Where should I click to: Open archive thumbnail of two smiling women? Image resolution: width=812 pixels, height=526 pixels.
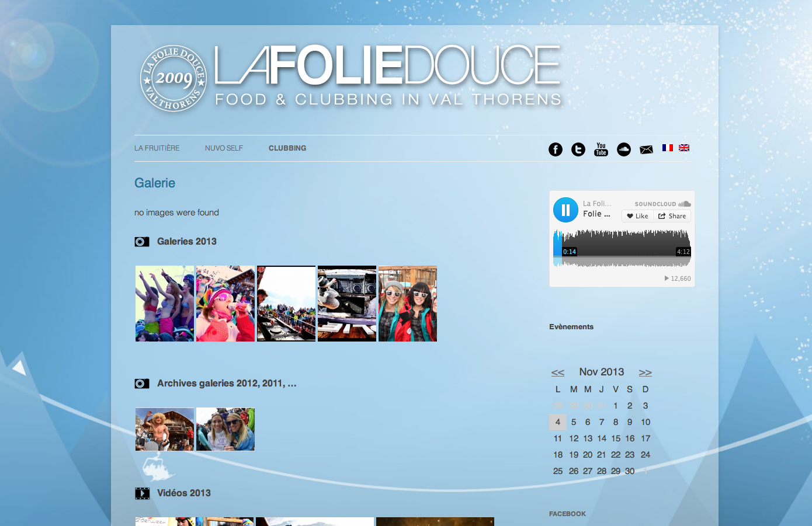click(225, 429)
